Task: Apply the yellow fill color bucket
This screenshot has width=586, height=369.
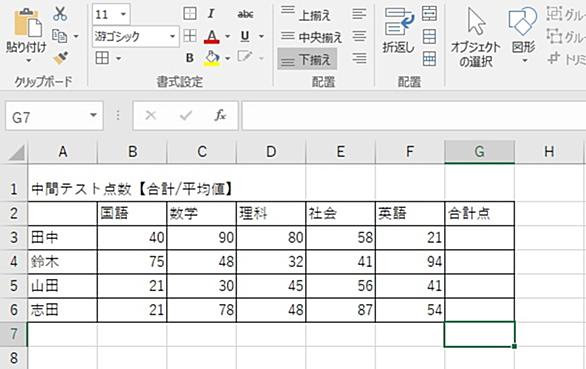Action: (x=212, y=58)
